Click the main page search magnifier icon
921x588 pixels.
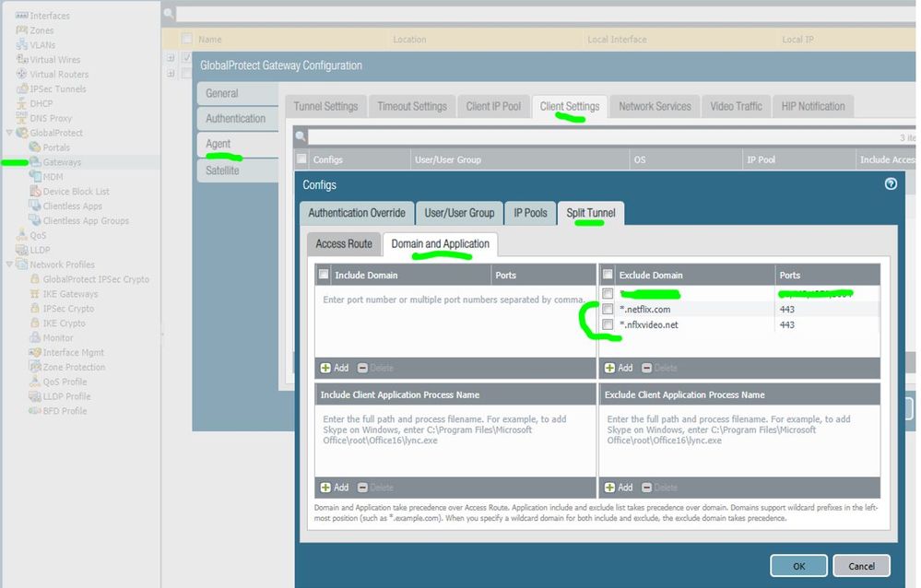169,13
